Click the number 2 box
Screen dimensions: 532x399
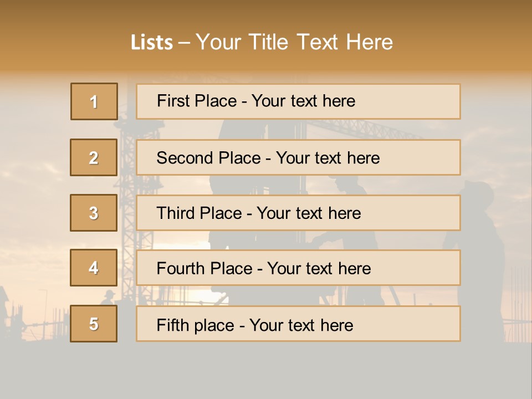pos(94,157)
